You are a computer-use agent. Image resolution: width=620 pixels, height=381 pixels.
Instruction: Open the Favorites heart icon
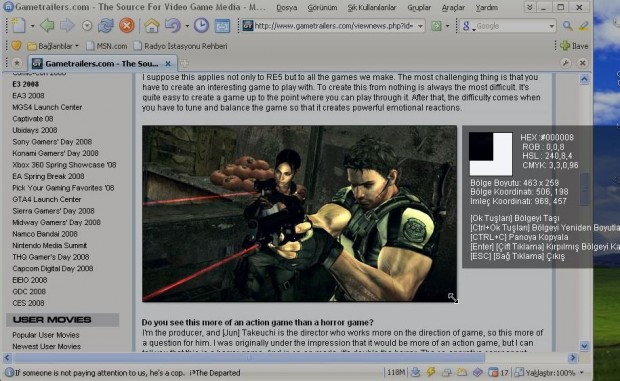16,46
